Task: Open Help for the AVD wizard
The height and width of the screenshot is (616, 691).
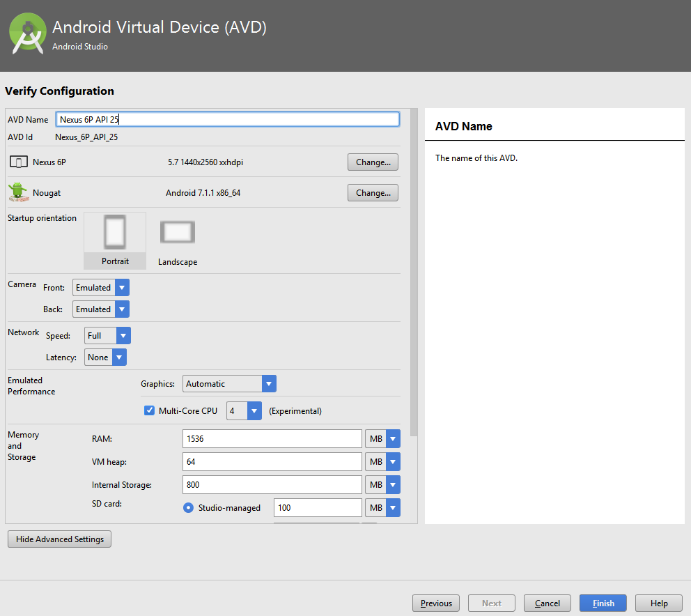Action: [659, 603]
